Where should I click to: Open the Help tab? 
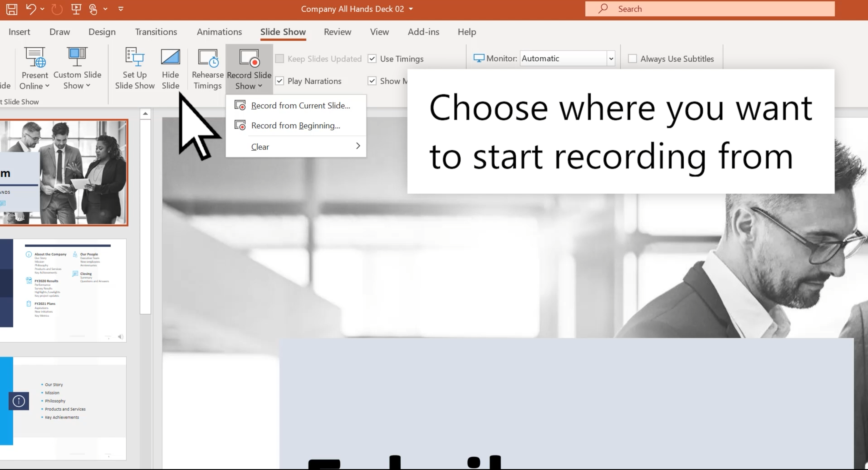coord(467,32)
